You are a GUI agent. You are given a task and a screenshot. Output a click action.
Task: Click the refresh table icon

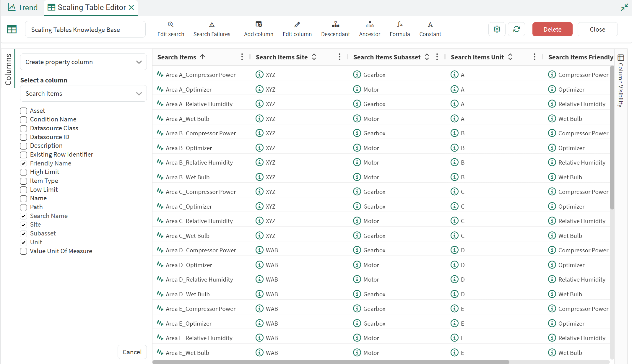516,29
